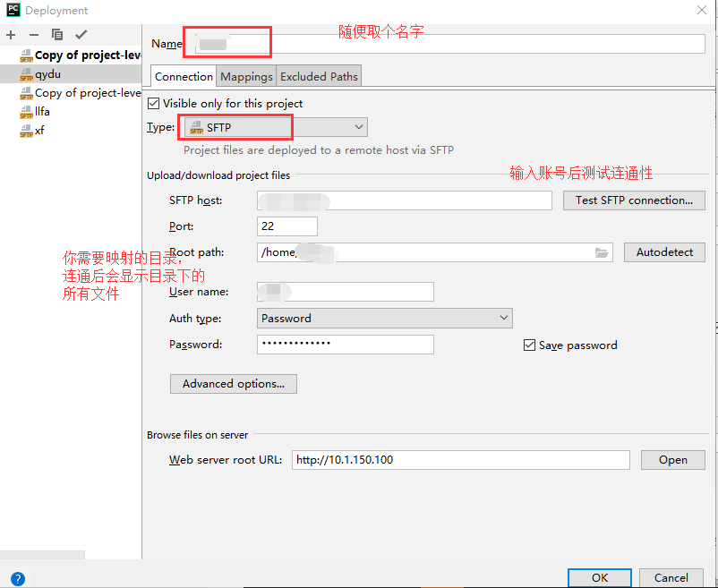Image resolution: width=718 pixels, height=588 pixels.
Task: Click SFTP icon beside xf
Action: coord(26,131)
